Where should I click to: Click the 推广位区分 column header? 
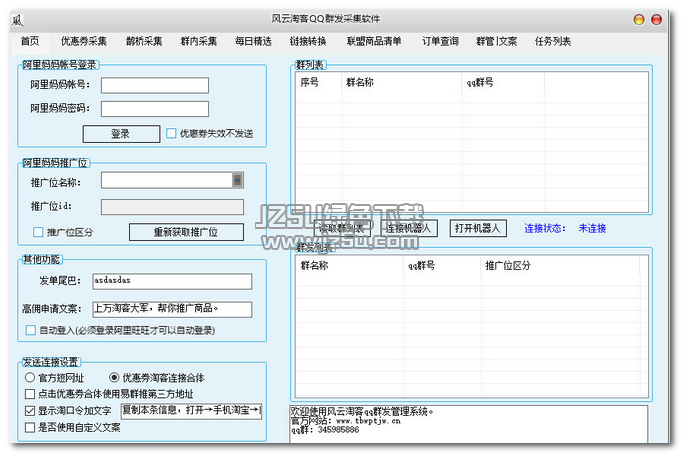508,265
